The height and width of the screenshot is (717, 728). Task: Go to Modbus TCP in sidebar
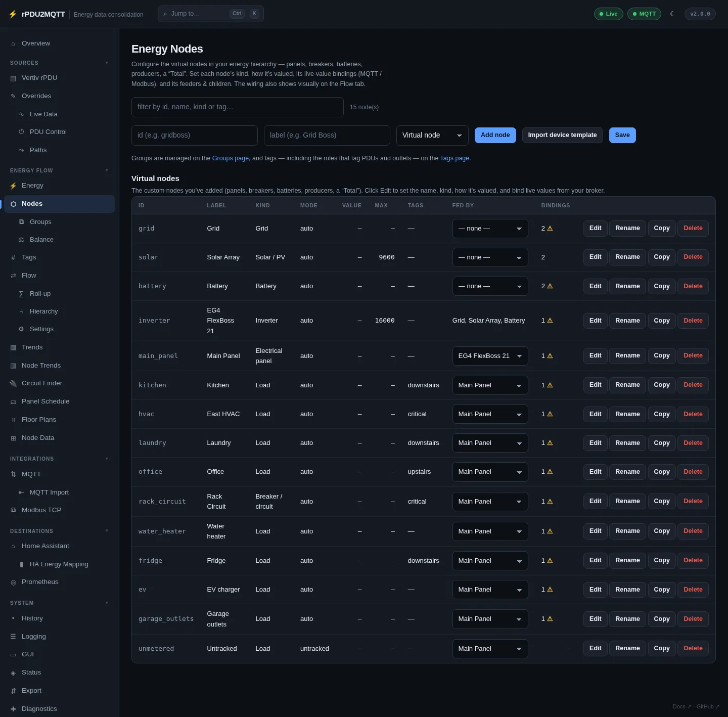click(x=60, y=510)
